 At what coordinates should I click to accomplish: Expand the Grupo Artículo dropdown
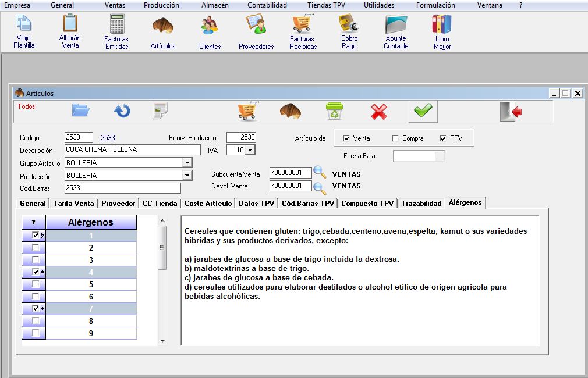click(187, 163)
